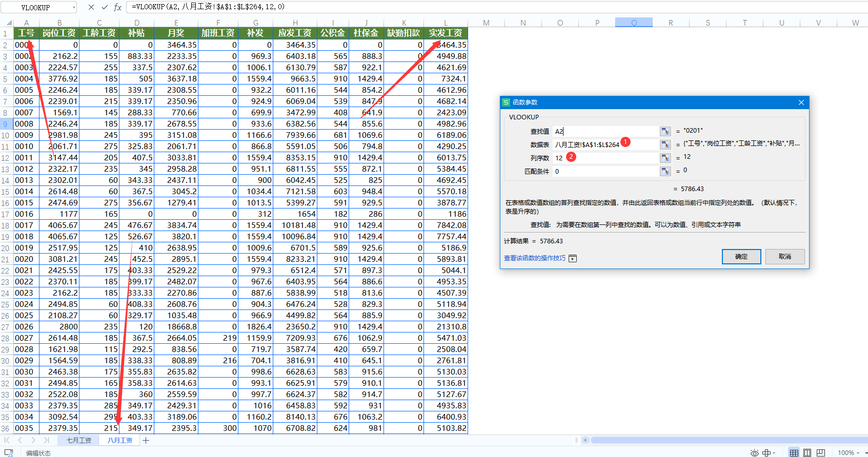
Task: Select cell with value 23650.2
Action: point(295,327)
